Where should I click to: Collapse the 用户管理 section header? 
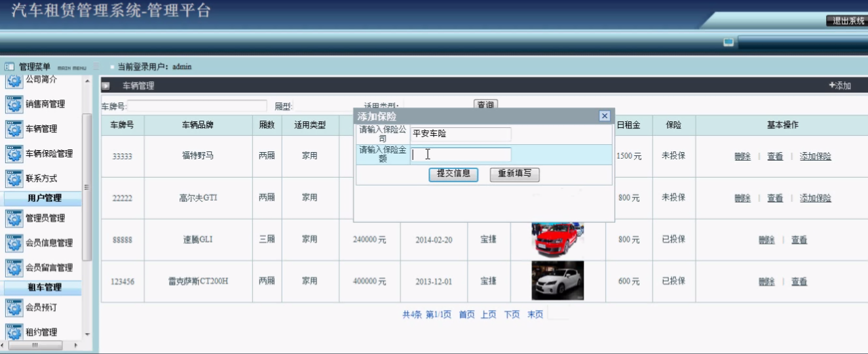click(x=44, y=198)
